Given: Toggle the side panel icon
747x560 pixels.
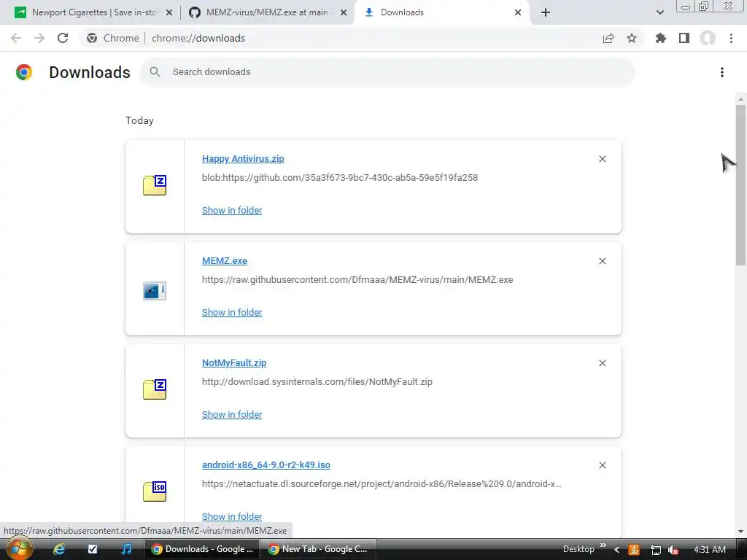Looking at the screenshot, I should tap(684, 38).
